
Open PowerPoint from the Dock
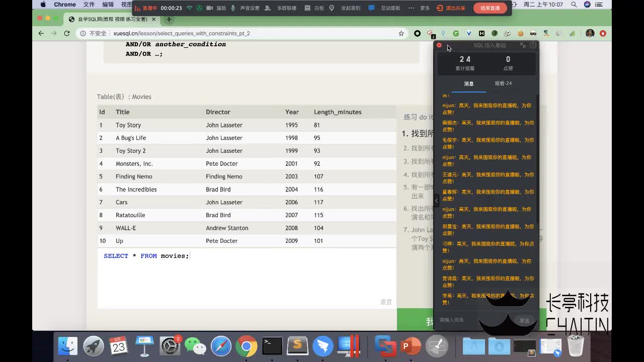411,346
